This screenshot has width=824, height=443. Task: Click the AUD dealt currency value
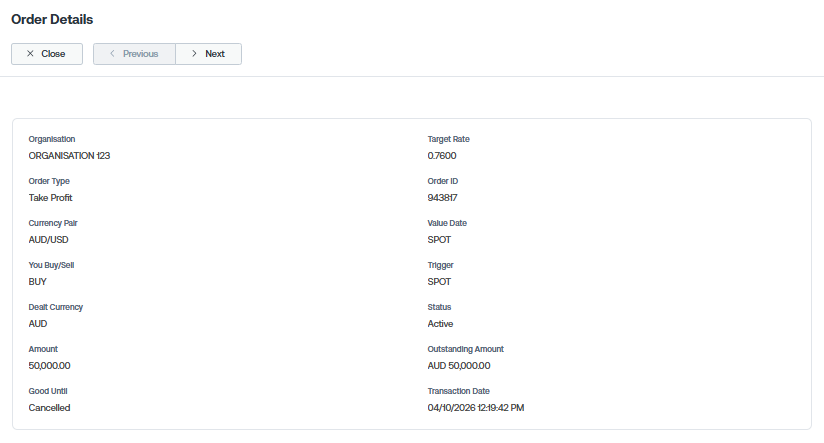[x=38, y=324]
